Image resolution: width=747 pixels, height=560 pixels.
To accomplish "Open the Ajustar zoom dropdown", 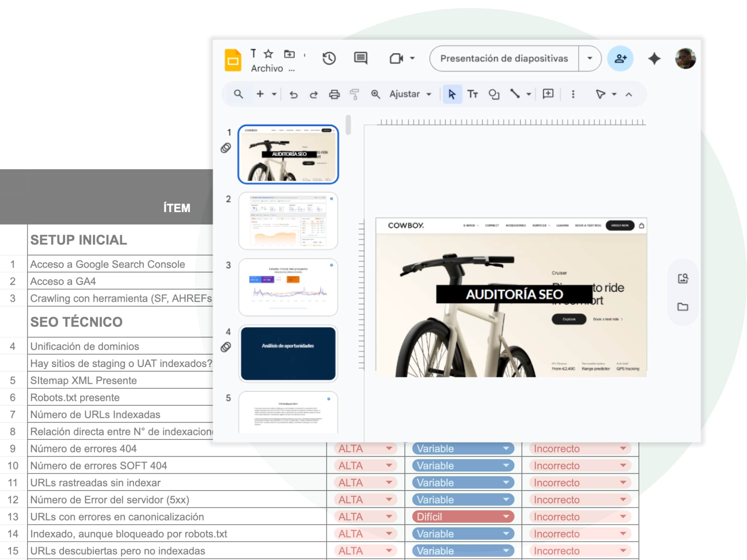I will point(410,94).
